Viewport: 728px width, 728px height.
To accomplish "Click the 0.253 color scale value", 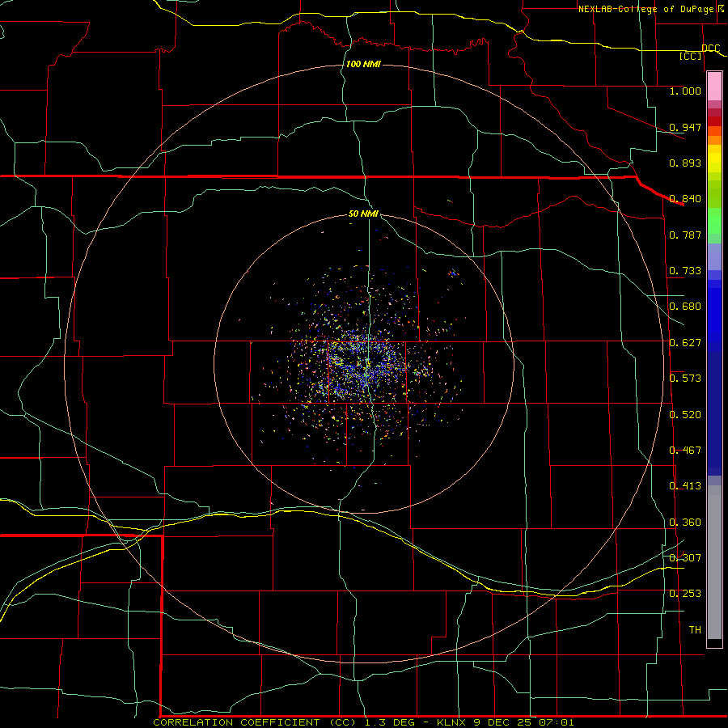I will point(685,594).
